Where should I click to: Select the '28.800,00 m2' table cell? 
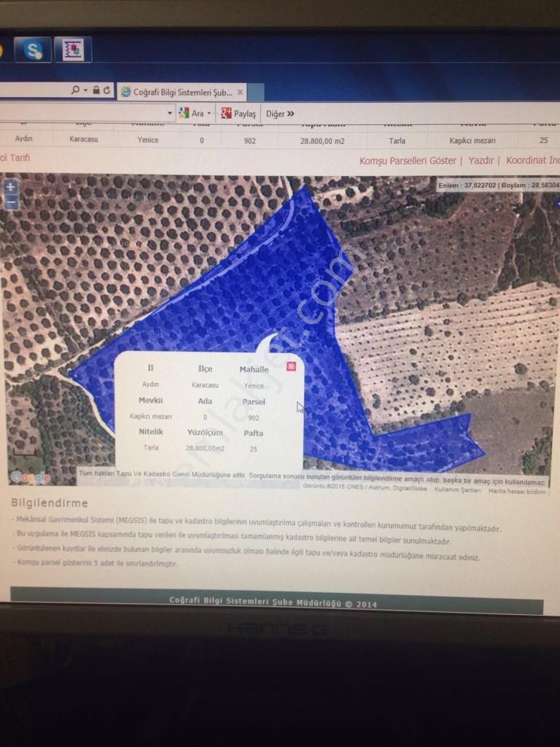[x=322, y=141]
